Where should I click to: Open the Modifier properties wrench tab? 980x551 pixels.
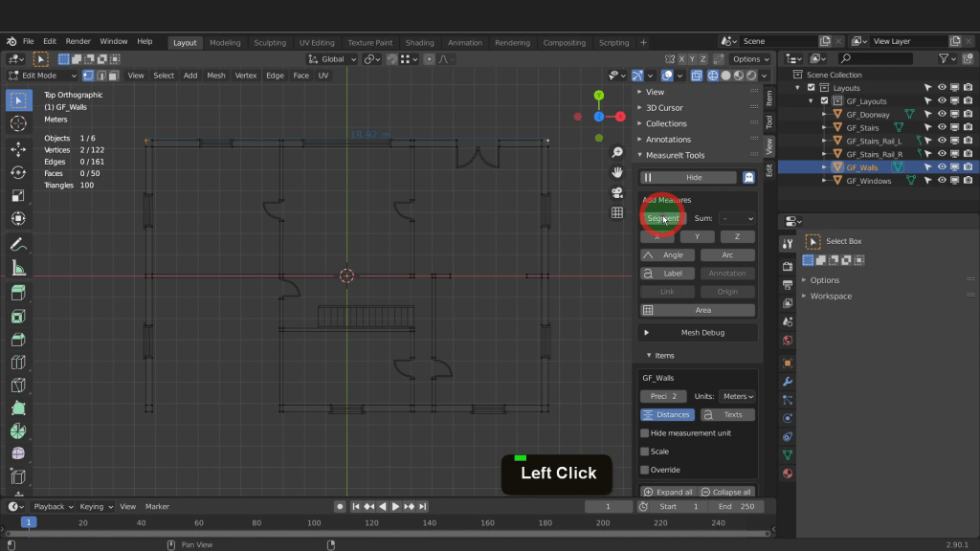click(x=788, y=382)
